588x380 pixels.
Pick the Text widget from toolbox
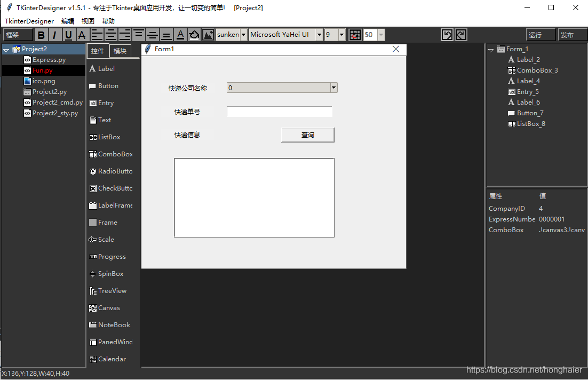pos(100,120)
